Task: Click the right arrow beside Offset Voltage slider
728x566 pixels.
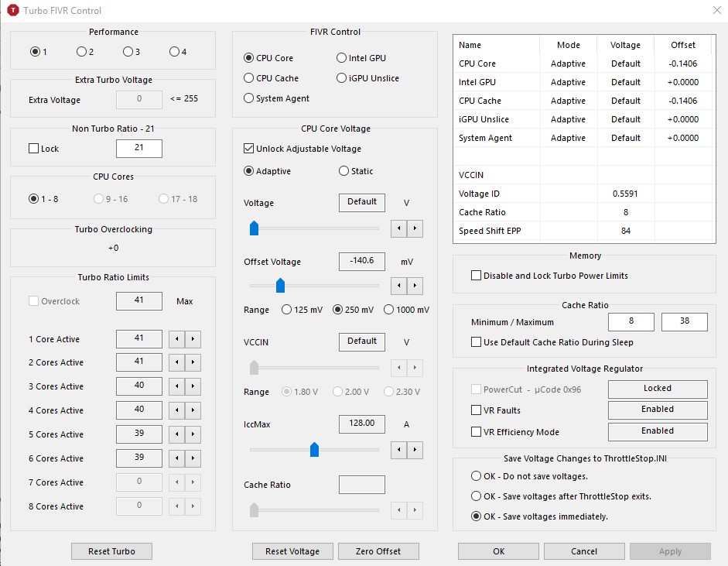Action: pyautogui.click(x=415, y=286)
